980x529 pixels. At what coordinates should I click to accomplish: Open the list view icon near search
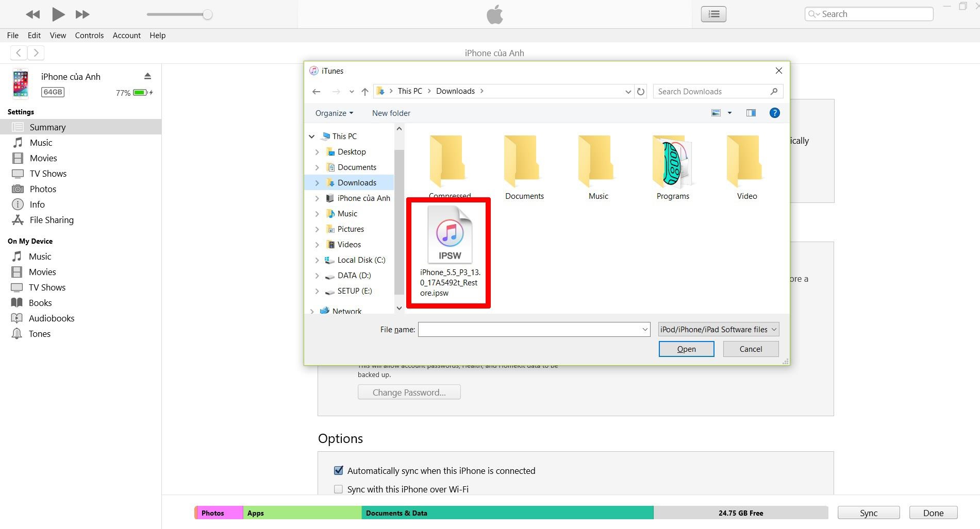(x=713, y=14)
